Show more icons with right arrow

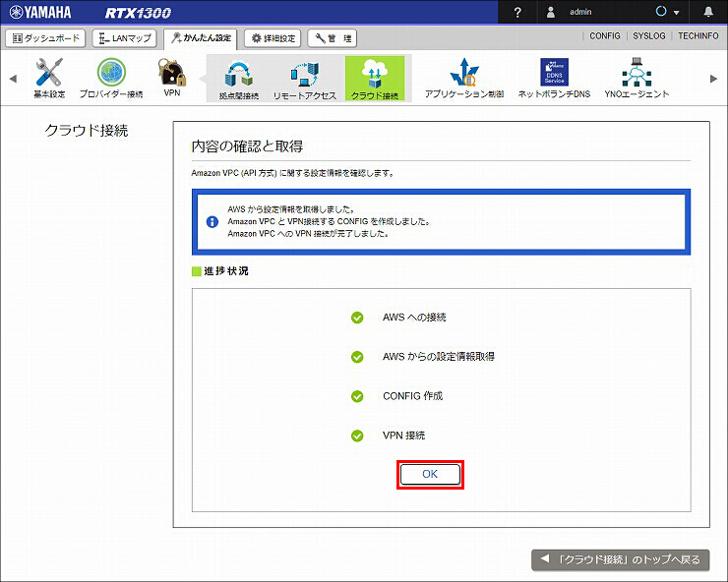point(713,79)
